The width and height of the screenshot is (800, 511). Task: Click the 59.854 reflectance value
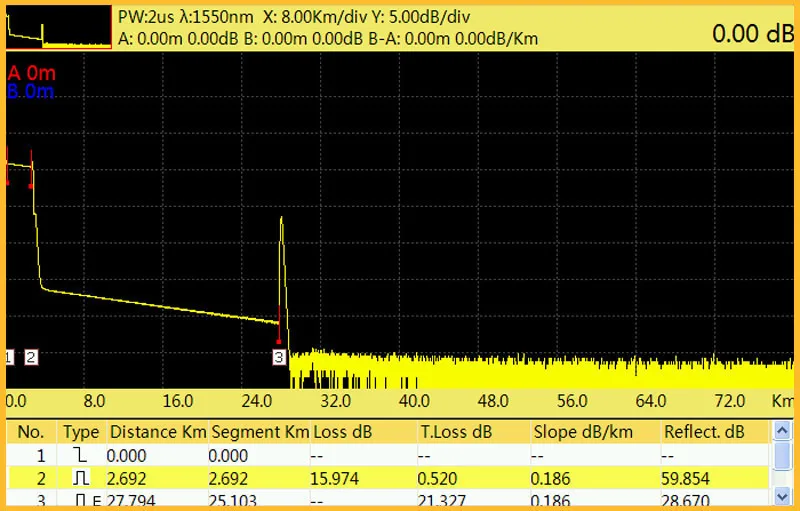point(685,479)
